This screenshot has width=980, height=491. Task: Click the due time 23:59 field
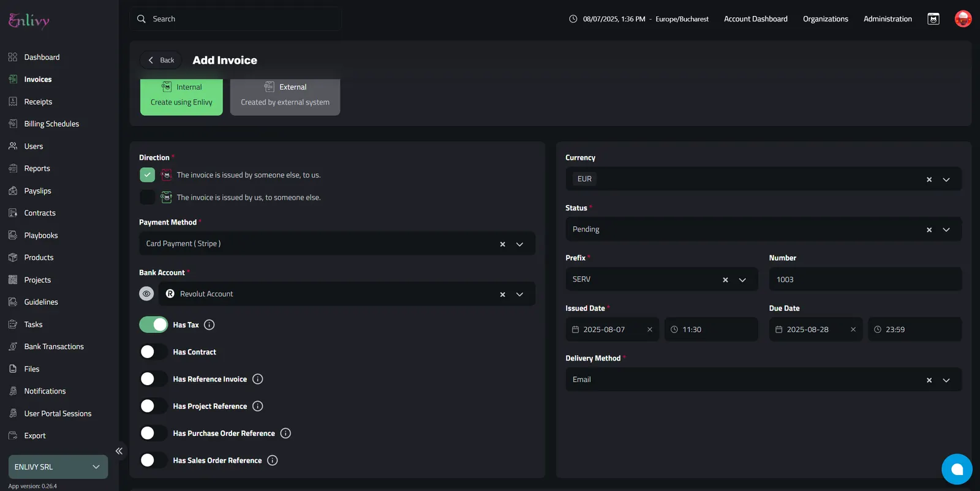pos(914,329)
